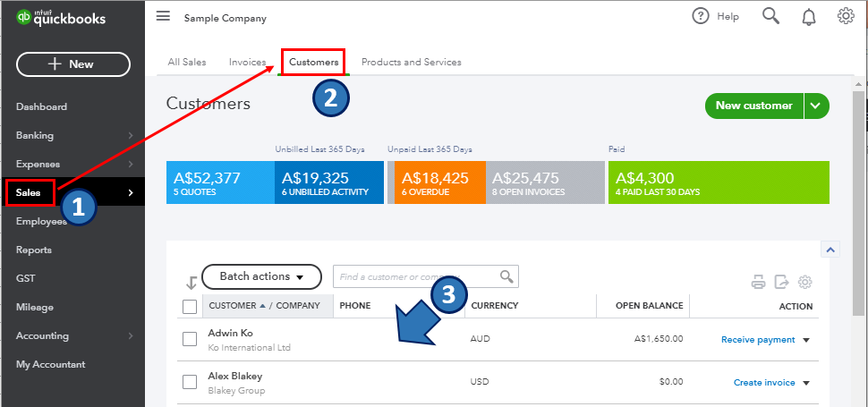The width and height of the screenshot is (868, 407).
Task: Expand the New customer dropdown arrow
Action: [816, 106]
